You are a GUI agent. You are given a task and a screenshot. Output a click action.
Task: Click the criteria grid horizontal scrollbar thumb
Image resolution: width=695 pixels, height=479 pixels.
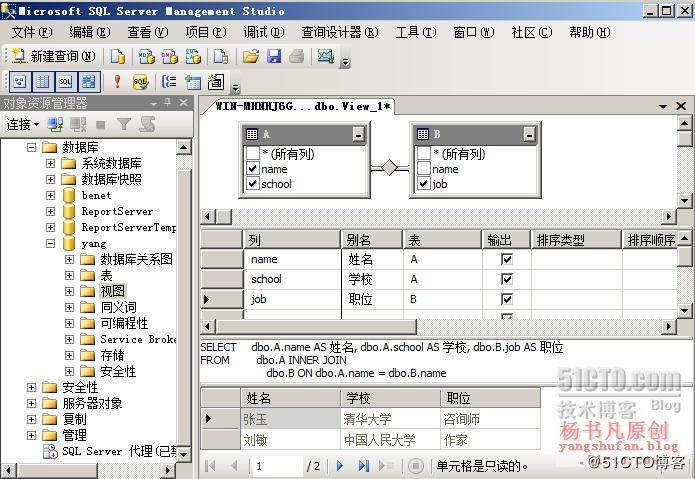[x=316, y=327]
